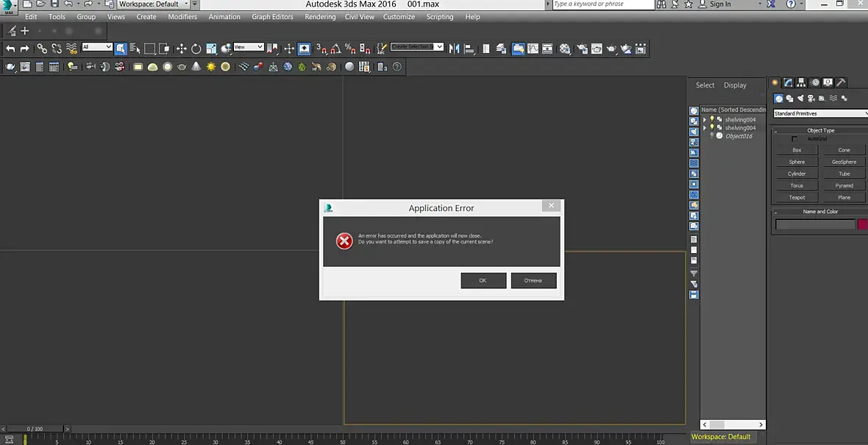The height and width of the screenshot is (445, 868).
Task: Click the Undo arrow in main toolbar
Action: tap(10, 49)
